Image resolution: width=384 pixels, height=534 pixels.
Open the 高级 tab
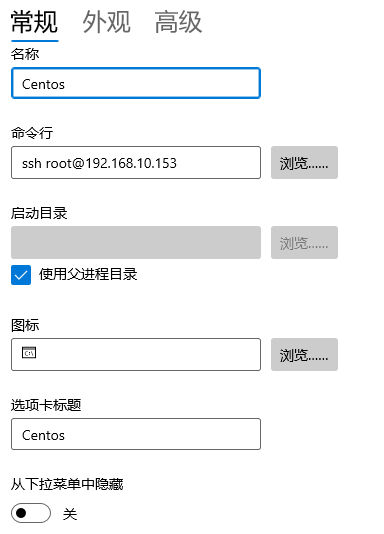(178, 22)
